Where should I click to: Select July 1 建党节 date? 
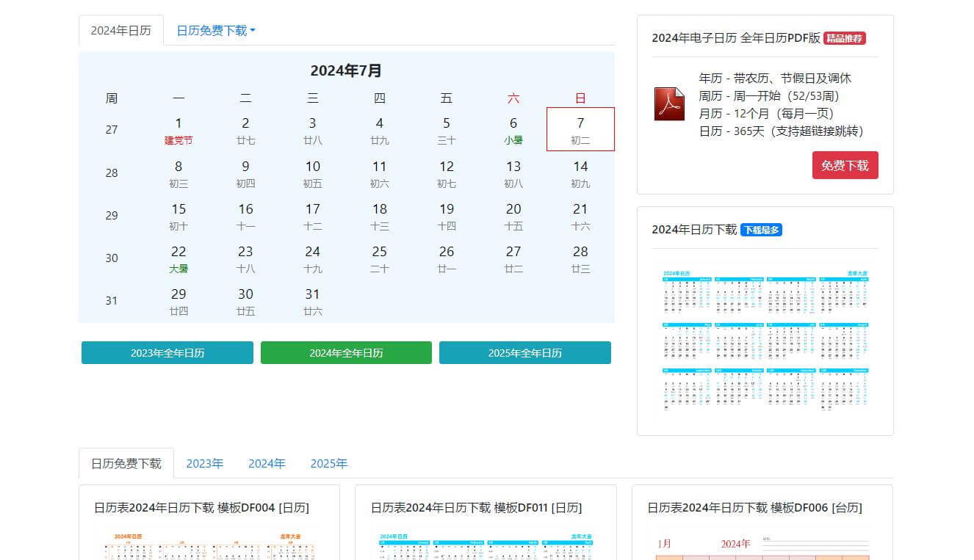[x=178, y=130]
